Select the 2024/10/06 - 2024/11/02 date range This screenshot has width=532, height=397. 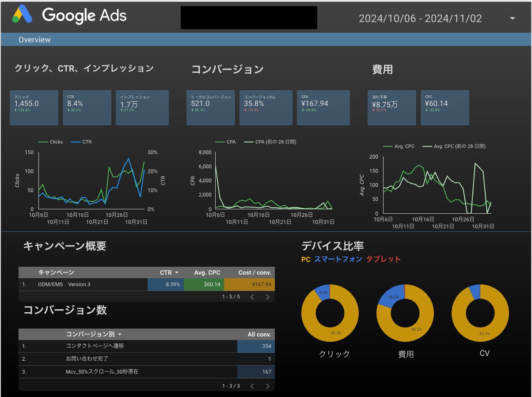(x=420, y=19)
